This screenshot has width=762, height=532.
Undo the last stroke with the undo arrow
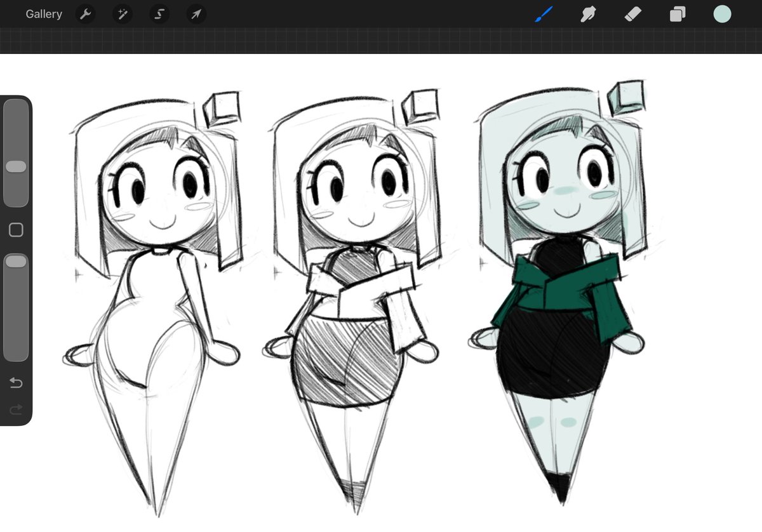point(16,383)
